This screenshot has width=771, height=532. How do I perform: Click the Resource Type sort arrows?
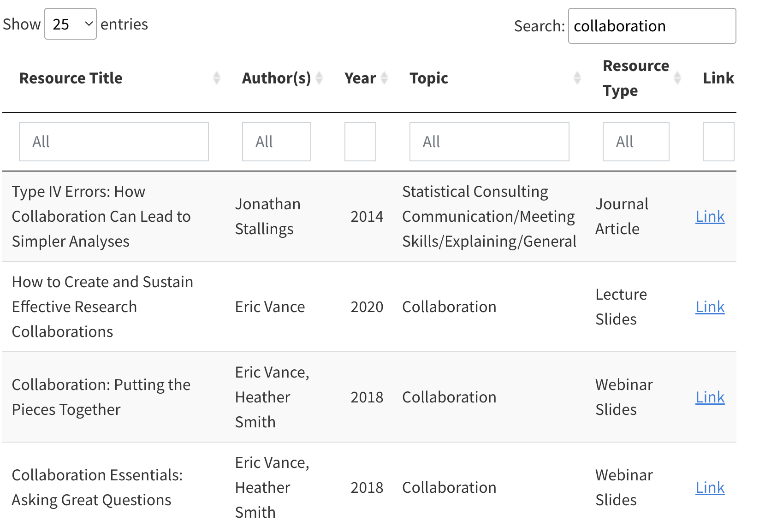pos(677,78)
